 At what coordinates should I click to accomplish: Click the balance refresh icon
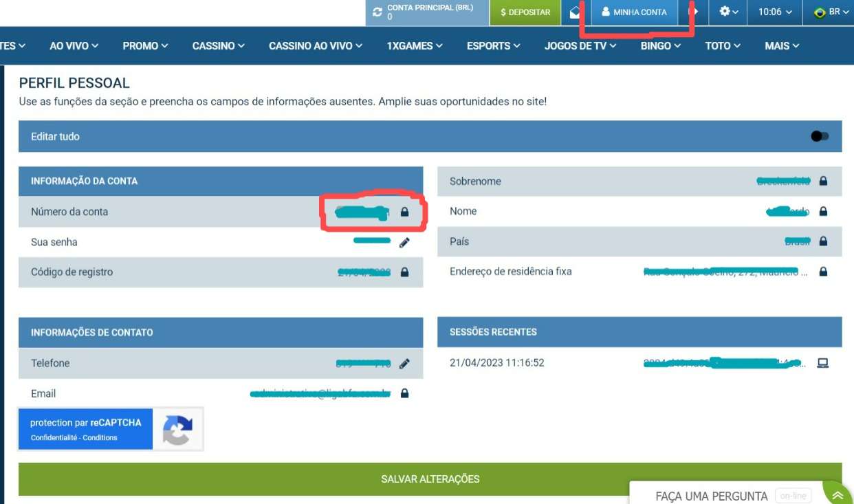pos(377,12)
